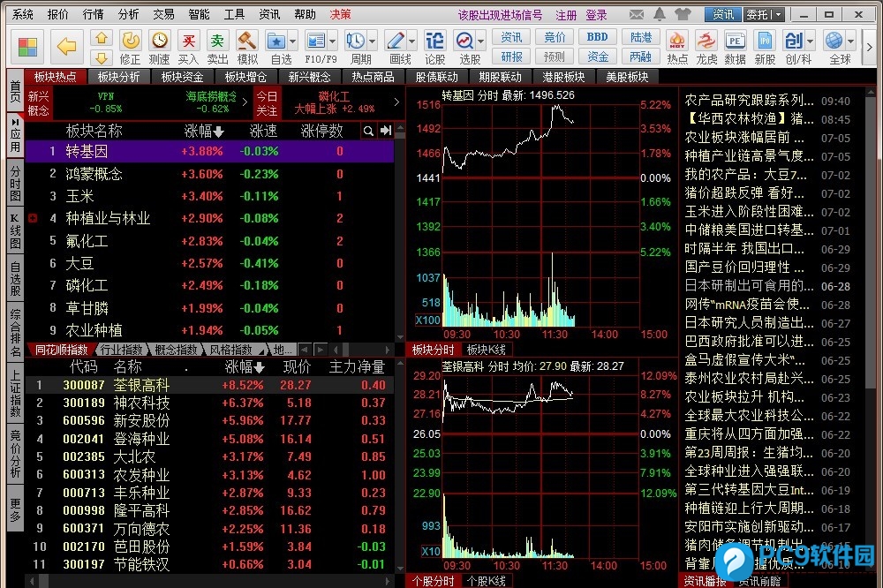Expand the F10/F9 dropdown arrow
Screen dimensions: 883x588
pyautogui.click(x=332, y=41)
